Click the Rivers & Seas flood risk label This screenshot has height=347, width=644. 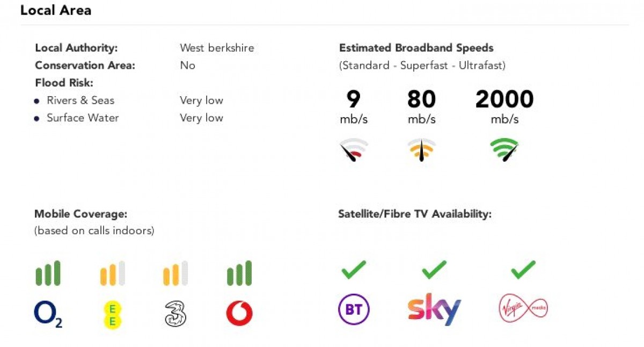(80, 100)
